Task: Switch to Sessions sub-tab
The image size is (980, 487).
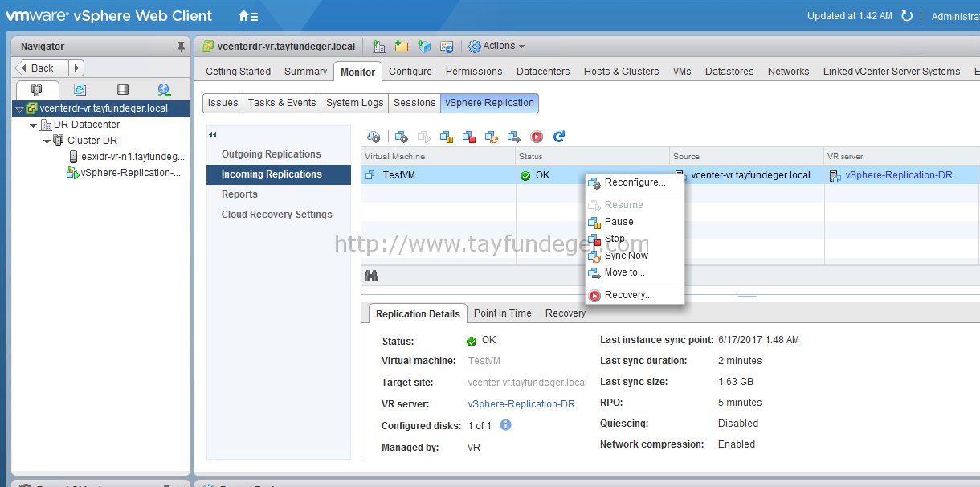Action: (x=414, y=103)
